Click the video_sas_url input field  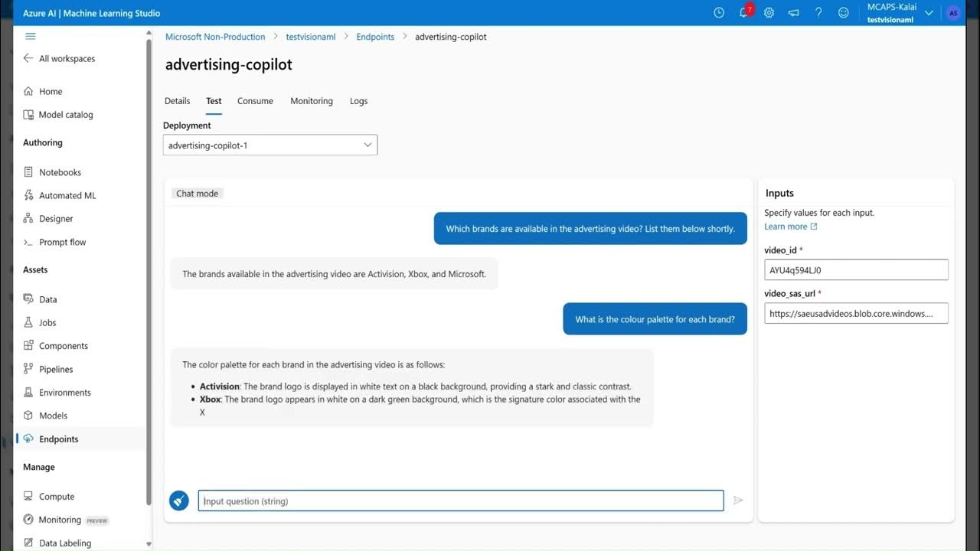click(856, 313)
